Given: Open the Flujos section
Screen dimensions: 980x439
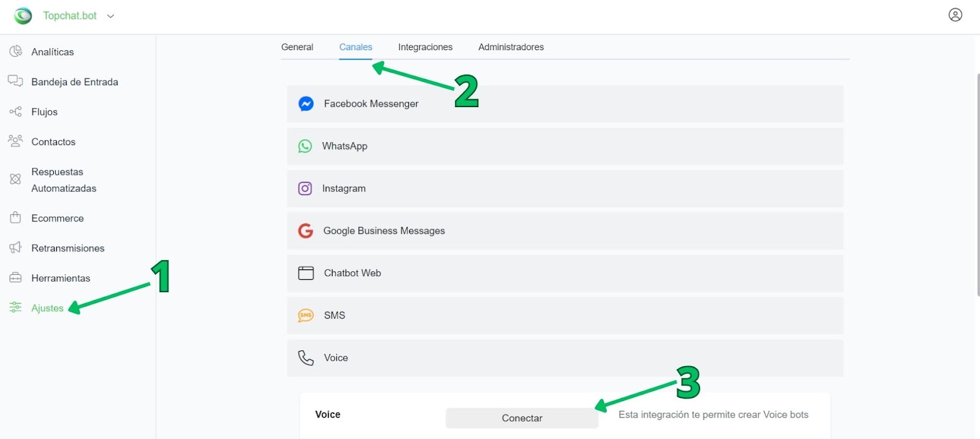Looking at the screenshot, I should tap(44, 112).
